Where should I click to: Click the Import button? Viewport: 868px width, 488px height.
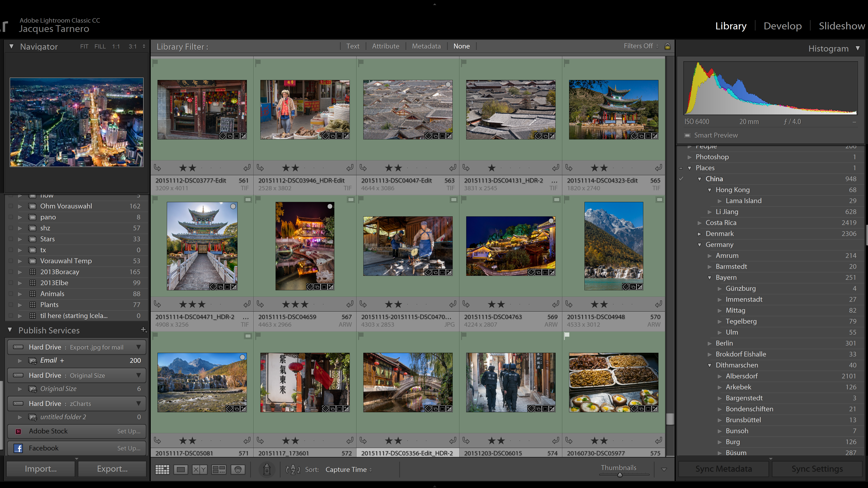click(40, 469)
